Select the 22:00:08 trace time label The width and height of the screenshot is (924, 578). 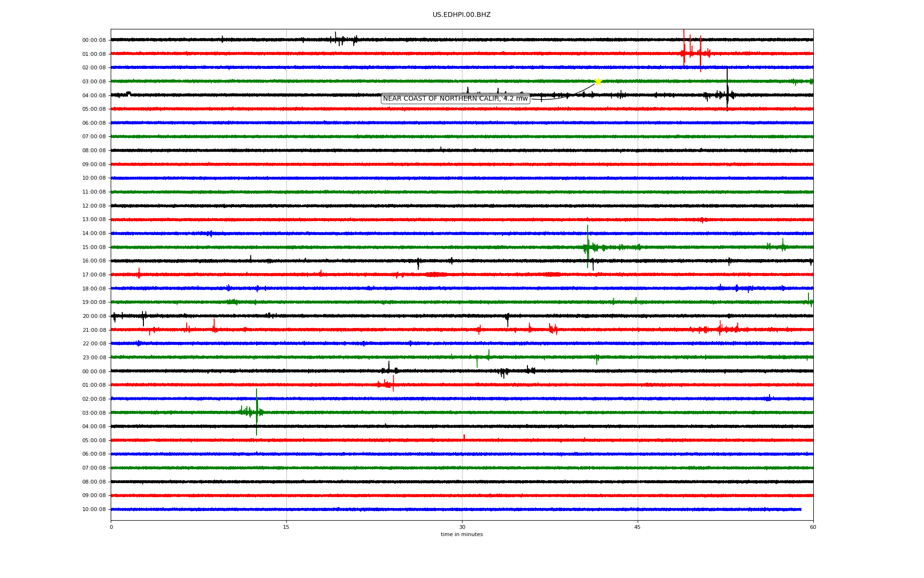[94, 344]
